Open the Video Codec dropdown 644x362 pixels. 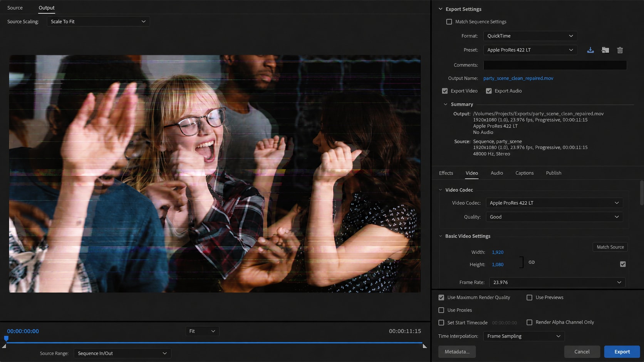554,203
